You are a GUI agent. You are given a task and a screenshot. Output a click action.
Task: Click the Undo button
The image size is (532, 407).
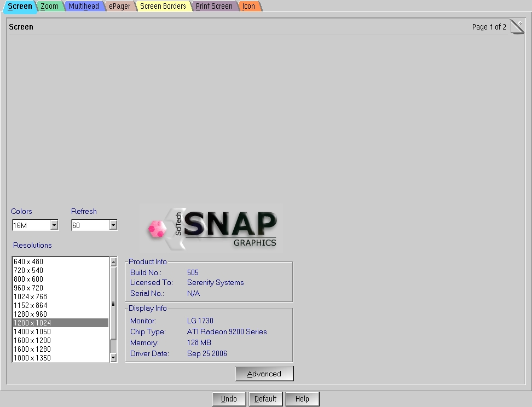(229, 399)
